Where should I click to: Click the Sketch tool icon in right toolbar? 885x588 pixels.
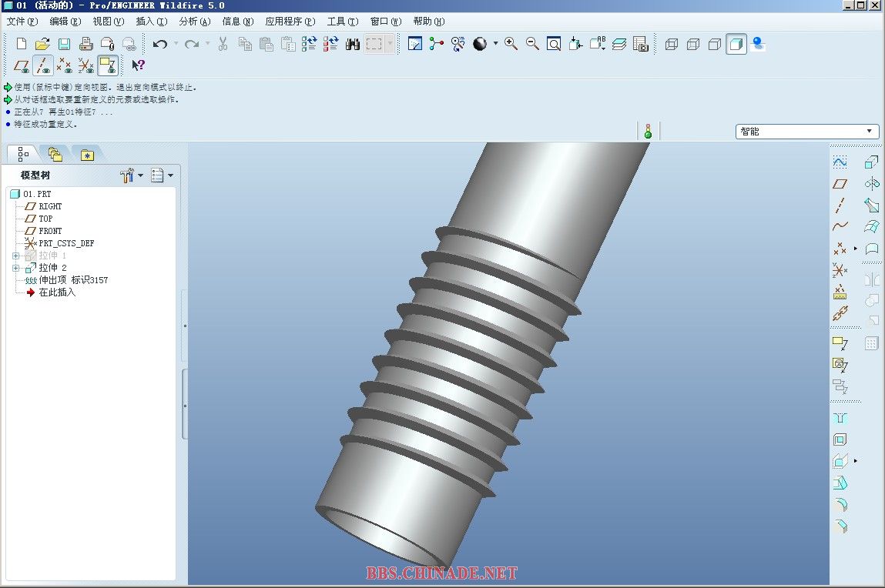point(840,162)
